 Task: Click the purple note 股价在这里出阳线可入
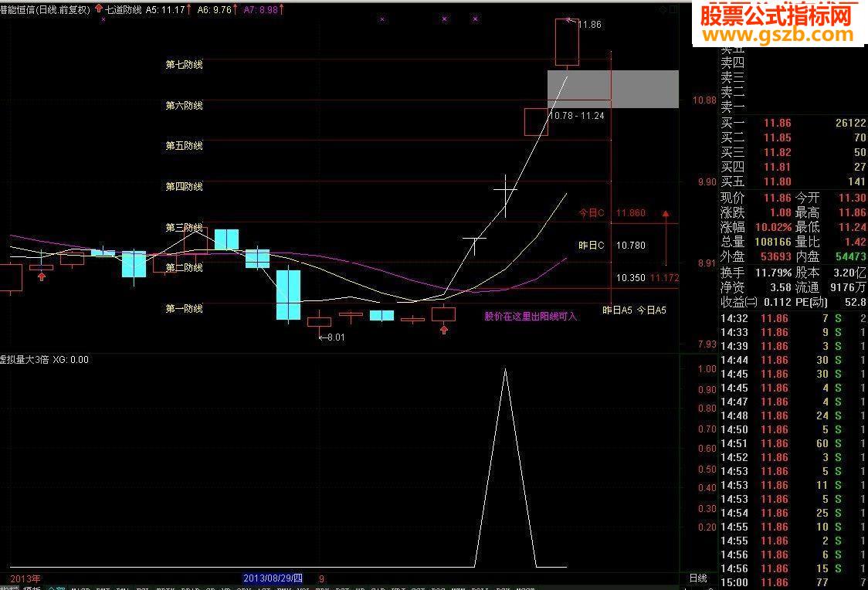coord(531,317)
